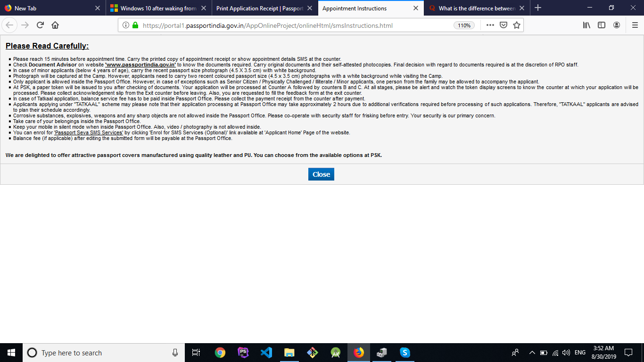644x362 pixels.
Task: Toggle the Firefox sidebar view
Action: tap(602, 25)
